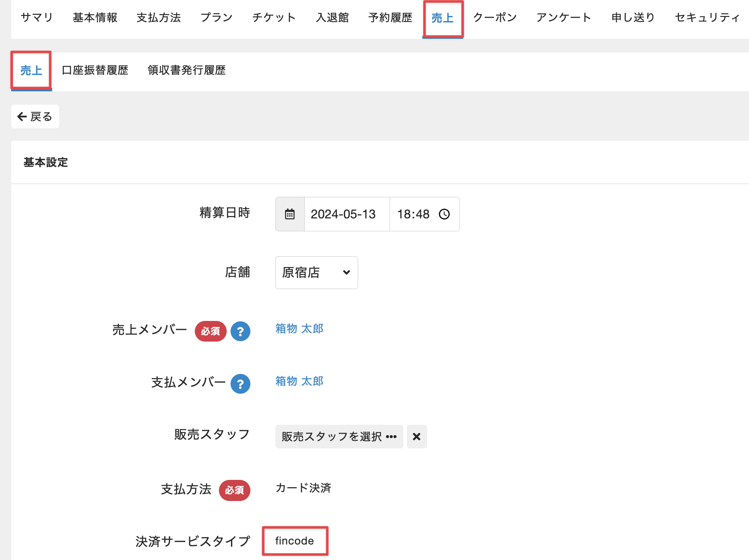This screenshot has height=560, width=749.
Task: View the 領収書発行履歴 sub-tab
Action: [x=187, y=70]
